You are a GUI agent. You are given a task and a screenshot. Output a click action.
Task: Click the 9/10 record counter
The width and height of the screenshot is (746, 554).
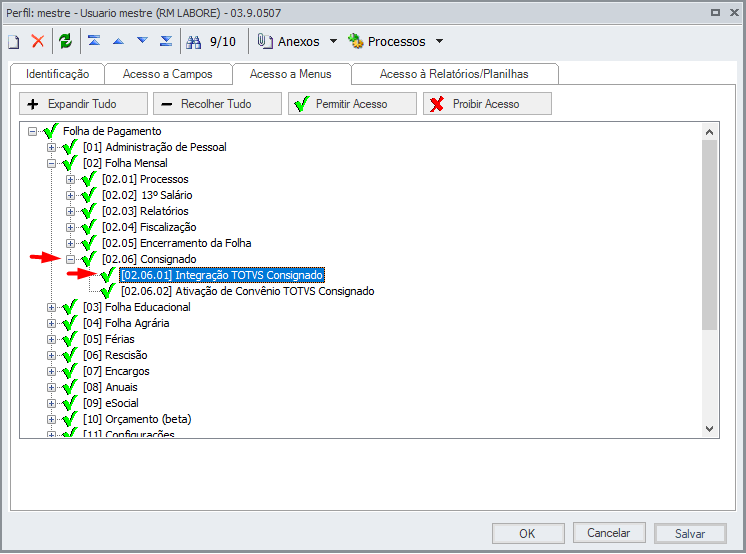[223, 42]
